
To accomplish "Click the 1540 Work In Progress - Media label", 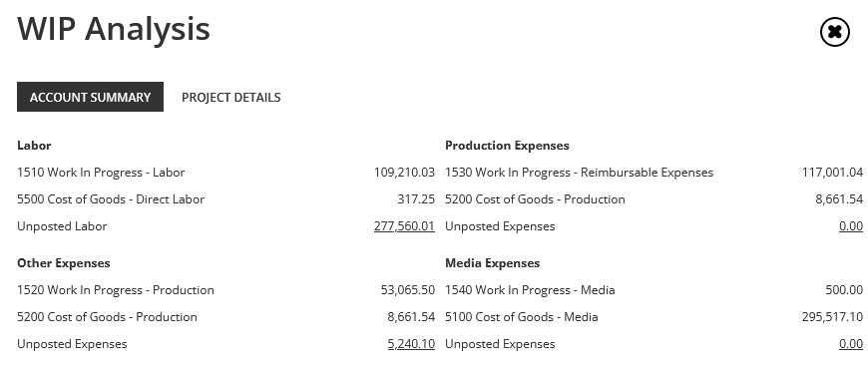I will tap(530, 290).
